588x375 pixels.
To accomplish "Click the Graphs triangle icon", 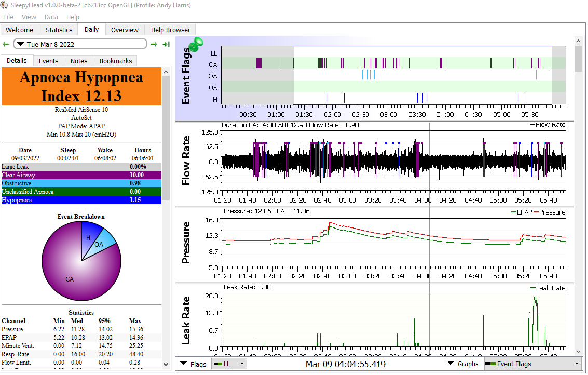I will click(x=452, y=364).
